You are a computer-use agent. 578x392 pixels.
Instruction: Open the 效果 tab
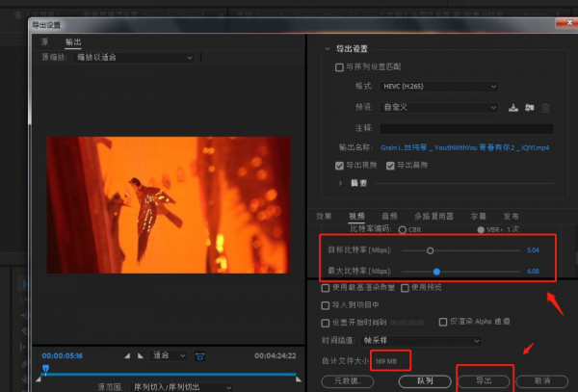[324, 217]
